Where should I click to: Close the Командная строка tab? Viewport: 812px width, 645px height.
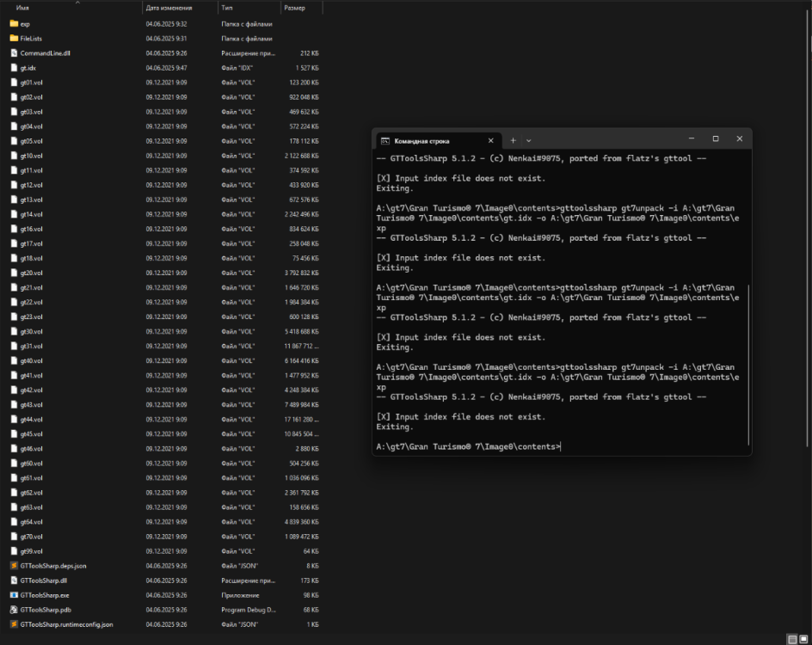(491, 140)
